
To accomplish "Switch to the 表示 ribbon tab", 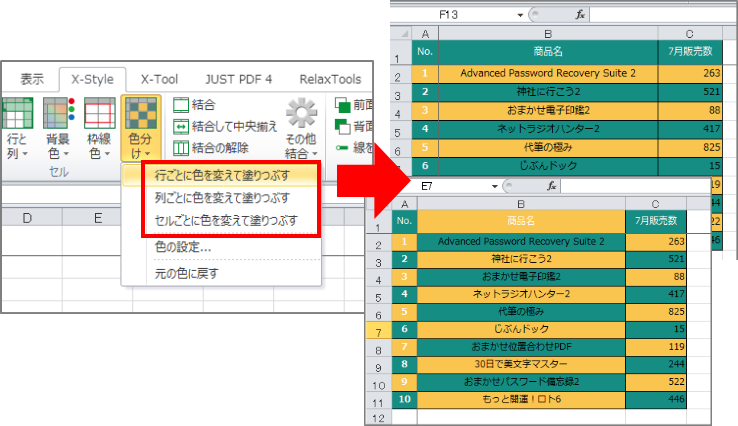I will 32,79.
